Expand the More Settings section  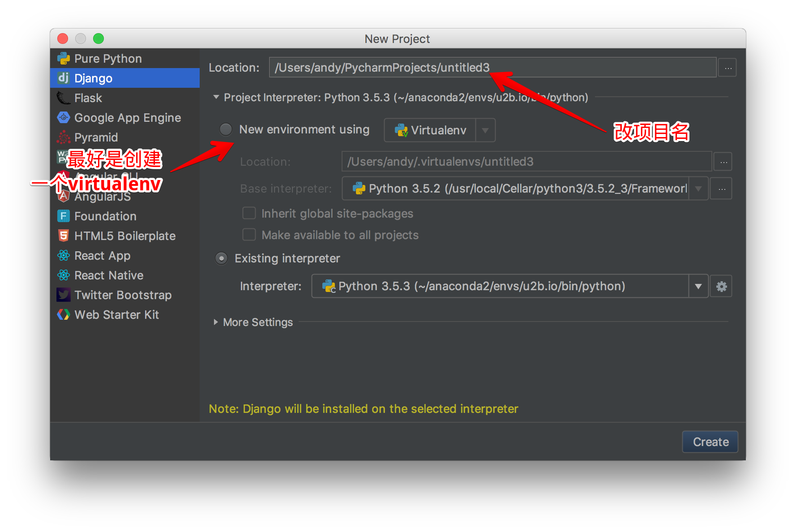pyautogui.click(x=216, y=322)
